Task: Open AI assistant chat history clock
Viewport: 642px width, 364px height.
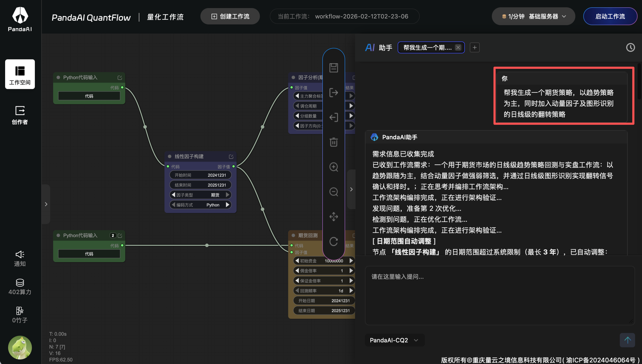Action: pos(630,48)
